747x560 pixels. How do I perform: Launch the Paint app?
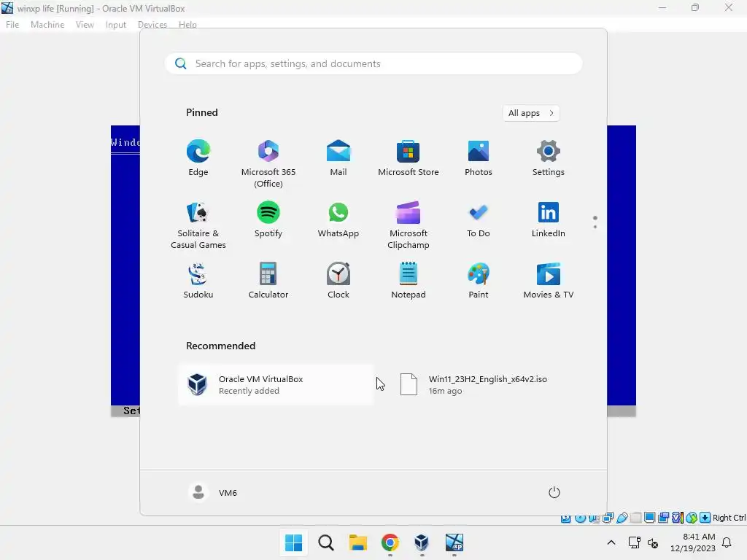click(479, 281)
